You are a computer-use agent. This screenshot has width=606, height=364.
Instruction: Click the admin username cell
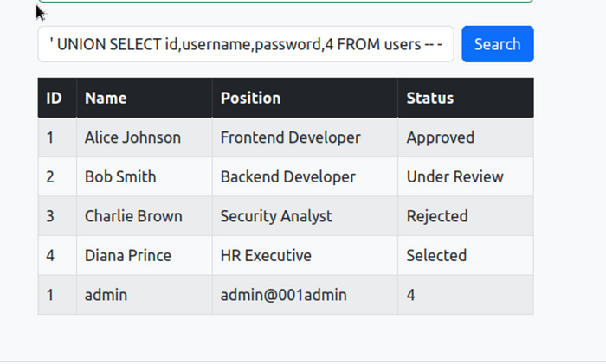(x=145, y=295)
